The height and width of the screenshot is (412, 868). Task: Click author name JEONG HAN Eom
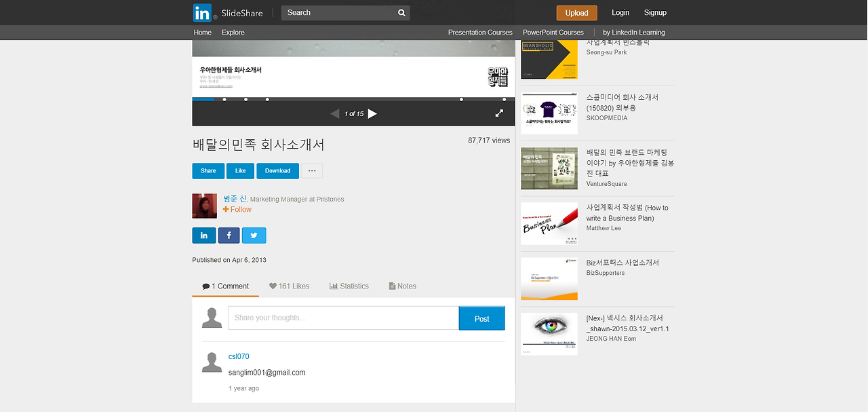[611, 339]
